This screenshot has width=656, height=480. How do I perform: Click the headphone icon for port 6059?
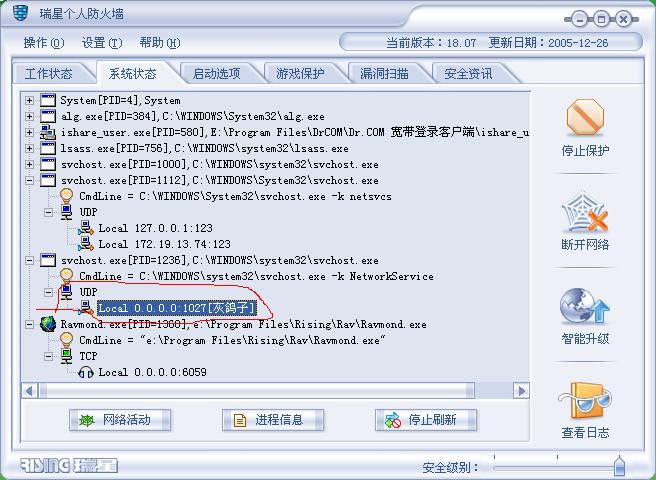tap(86, 372)
